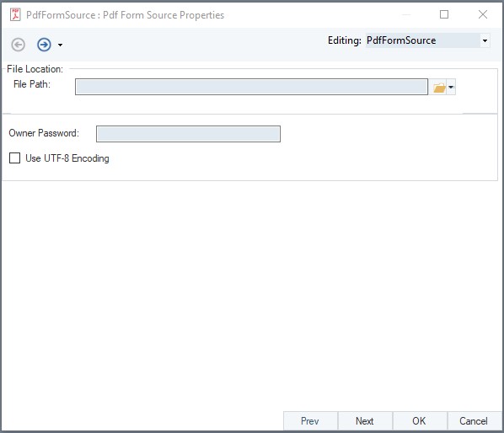Click the PdfFormSource text in Editing selector

coord(401,40)
